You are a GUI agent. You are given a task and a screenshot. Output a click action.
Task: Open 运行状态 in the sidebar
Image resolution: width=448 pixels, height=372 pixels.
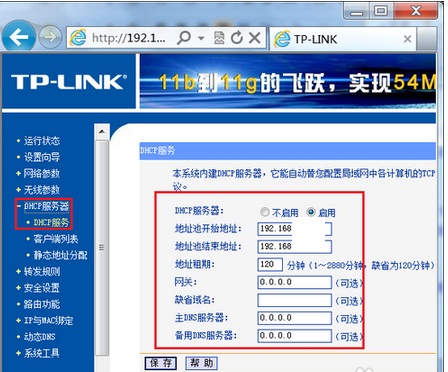point(42,141)
